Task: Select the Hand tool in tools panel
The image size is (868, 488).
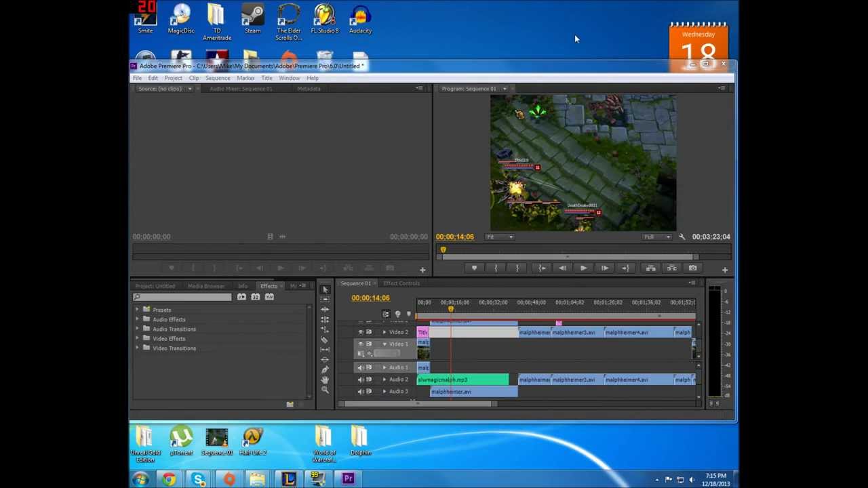Action: click(x=325, y=380)
